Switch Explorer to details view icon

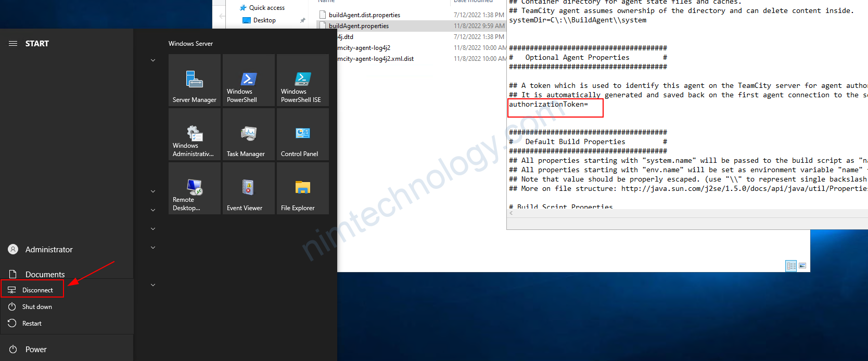click(791, 266)
